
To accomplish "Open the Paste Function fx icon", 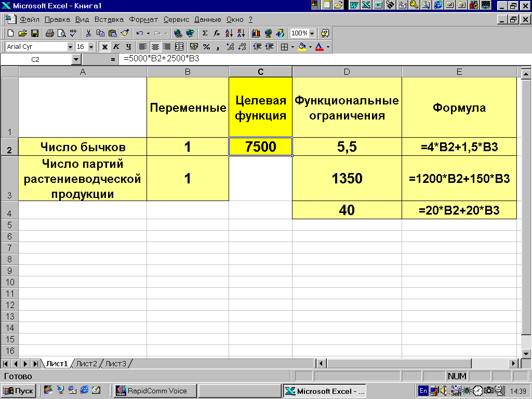I will pos(217,33).
